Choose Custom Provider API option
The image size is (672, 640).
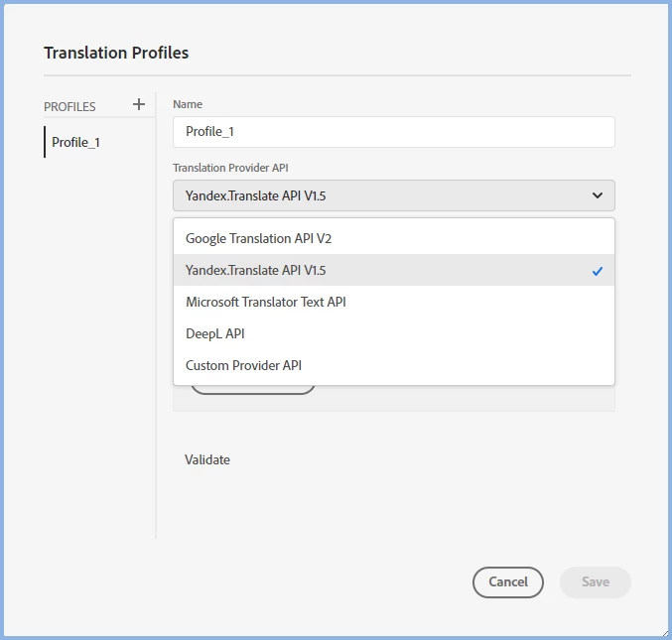point(394,365)
